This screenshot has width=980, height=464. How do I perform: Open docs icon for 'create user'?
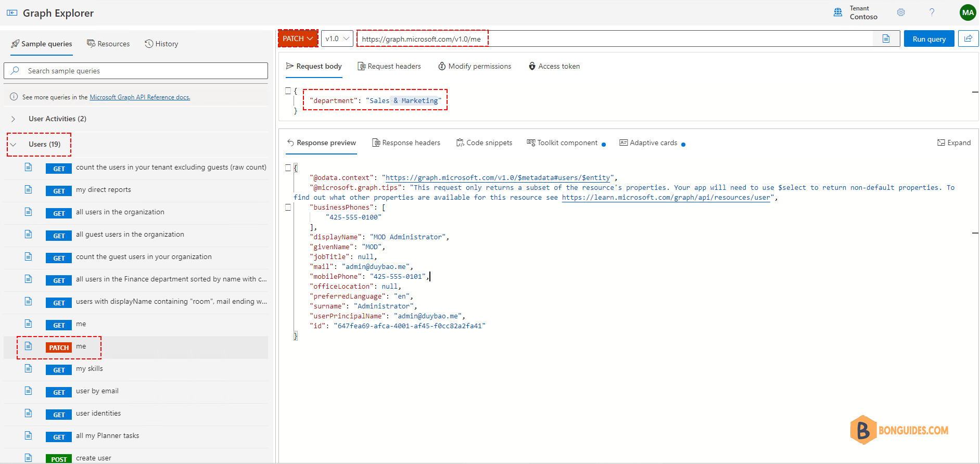(29, 458)
